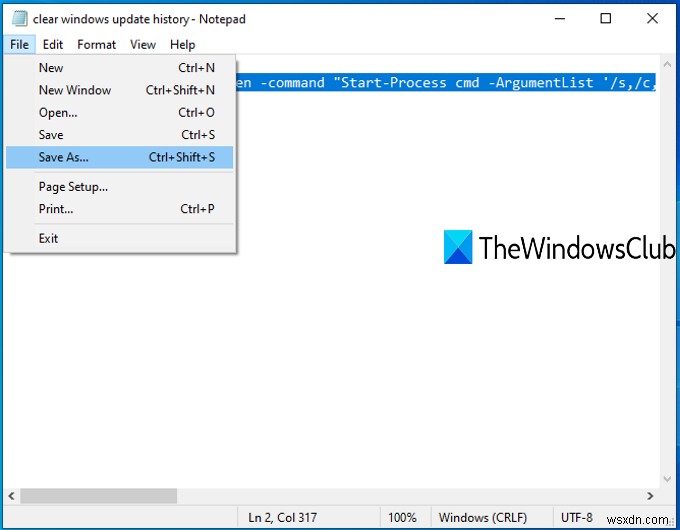Open Page Setup... from the File menu
The width and height of the screenshot is (680, 530).
pos(120,187)
